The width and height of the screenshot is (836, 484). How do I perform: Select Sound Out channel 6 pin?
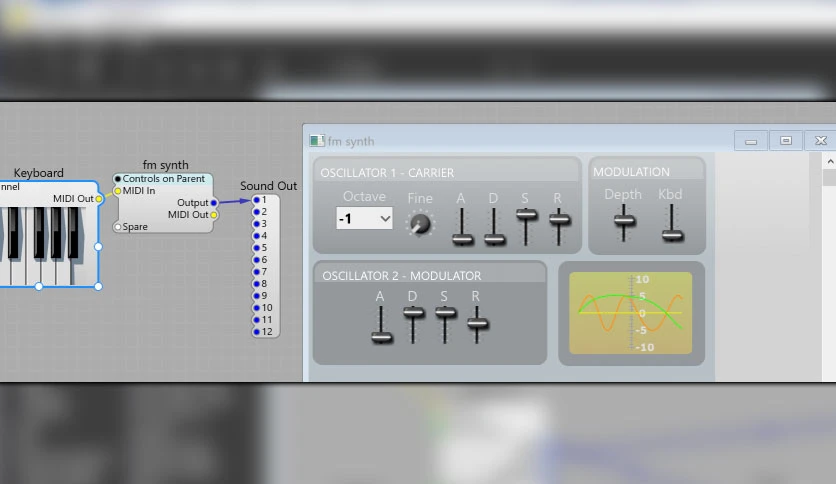256,260
